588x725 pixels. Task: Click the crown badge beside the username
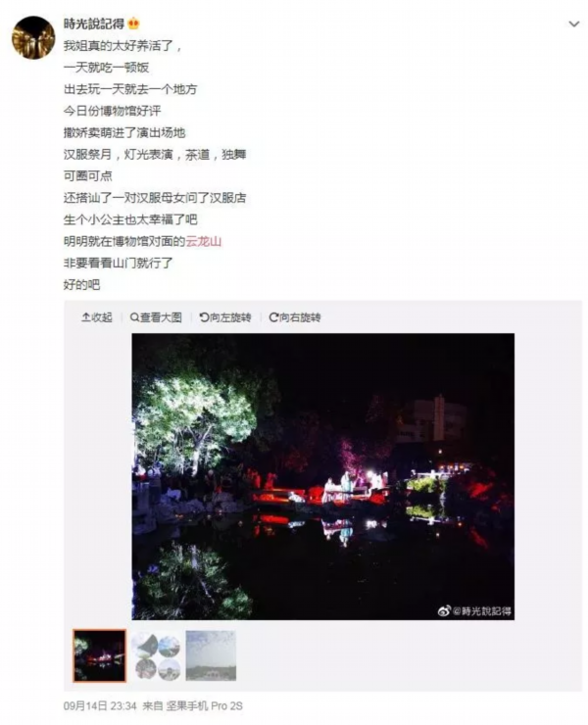133,24
